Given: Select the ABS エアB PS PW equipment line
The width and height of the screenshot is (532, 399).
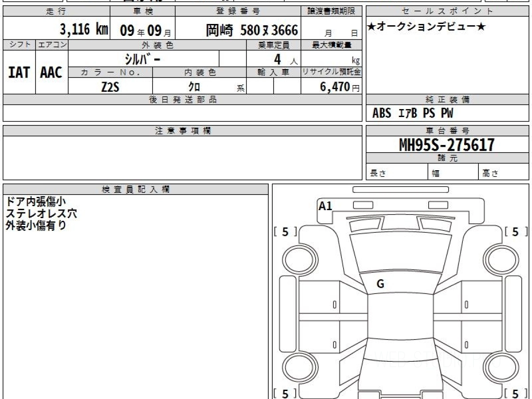Looking at the screenshot, I should 412,113.
